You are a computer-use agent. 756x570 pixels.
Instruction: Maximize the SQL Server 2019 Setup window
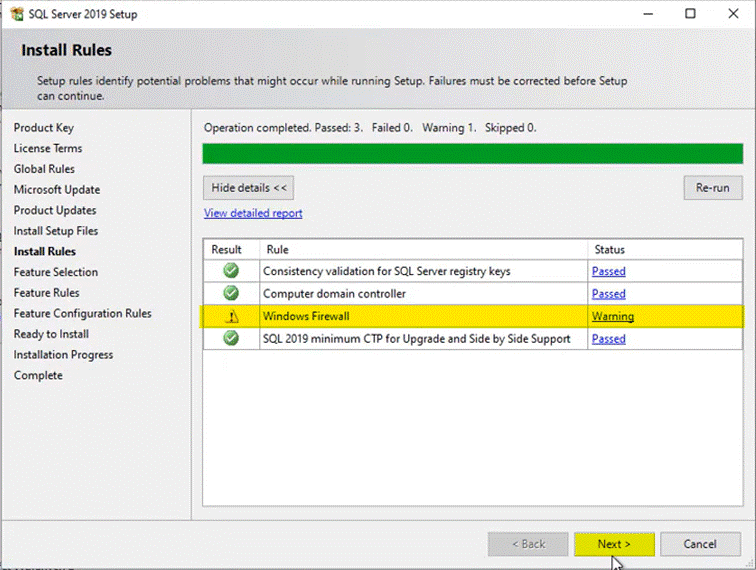pos(690,14)
